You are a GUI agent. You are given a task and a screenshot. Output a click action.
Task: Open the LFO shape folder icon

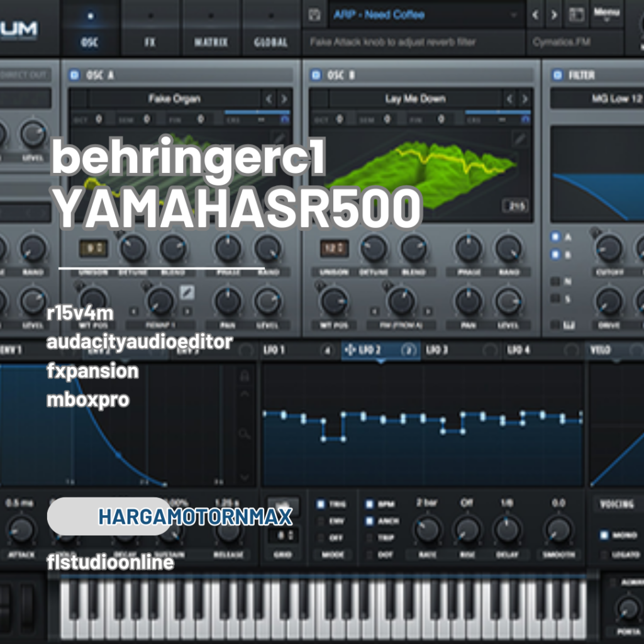click(283, 506)
